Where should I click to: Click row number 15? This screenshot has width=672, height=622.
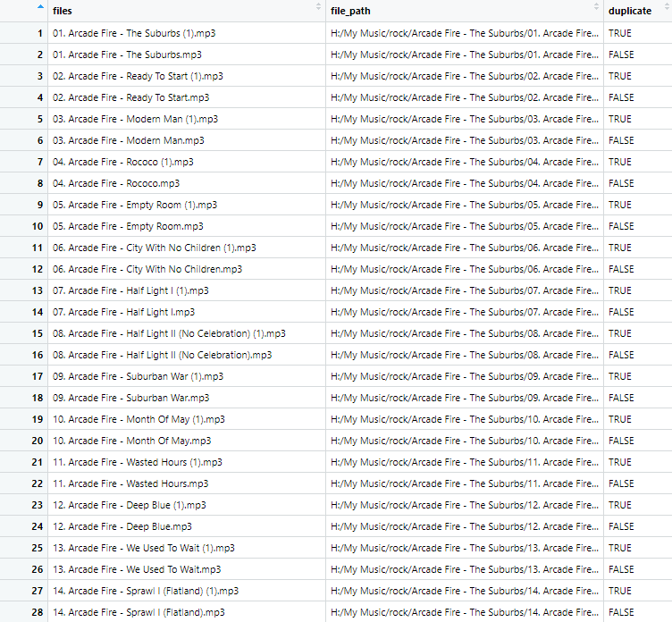point(38,333)
